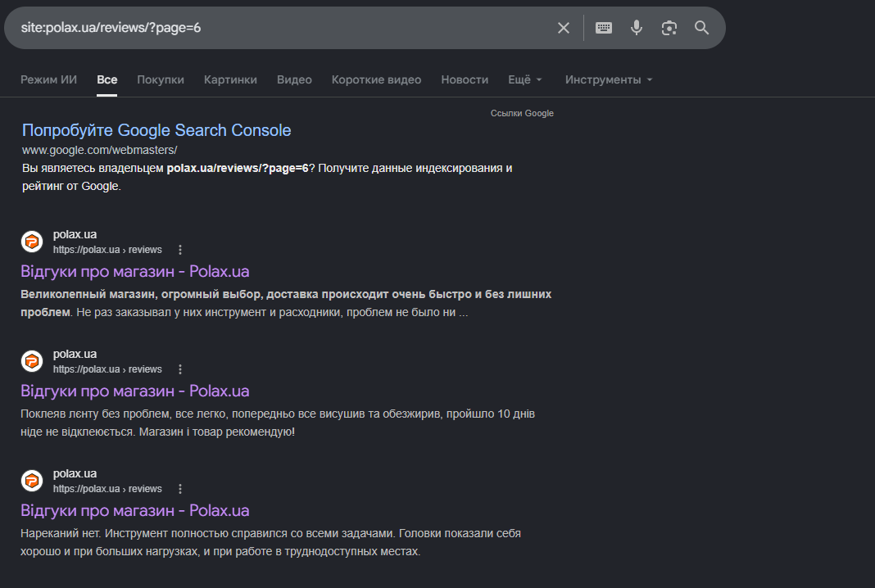Switch to the Картинки tab
Screen dimensions: 875x588
pyautogui.click(x=230, y=79)
